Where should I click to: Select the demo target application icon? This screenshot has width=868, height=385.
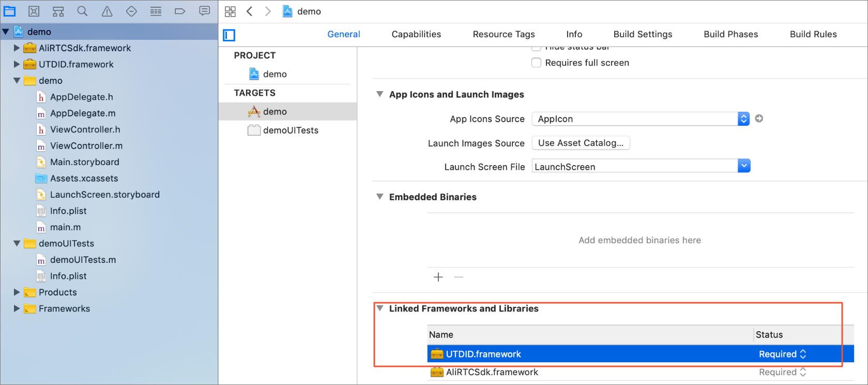pos(254,111)
